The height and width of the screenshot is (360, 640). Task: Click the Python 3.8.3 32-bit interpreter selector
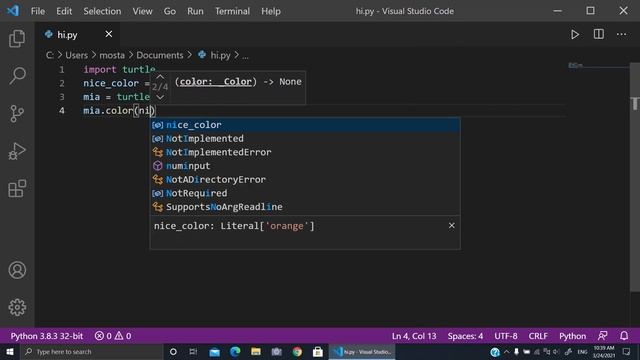click(x=47, y=336)
